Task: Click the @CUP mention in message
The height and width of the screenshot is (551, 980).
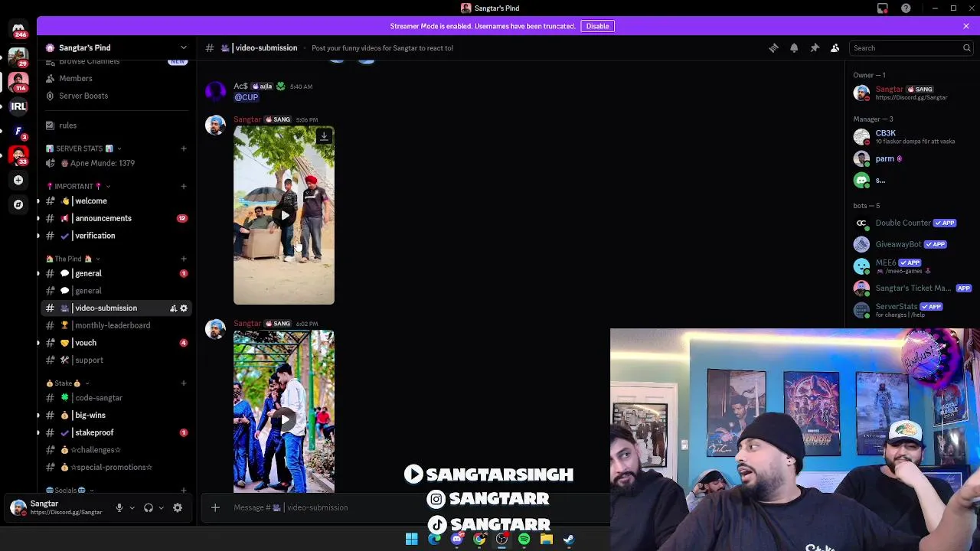Action: (247, 97)
